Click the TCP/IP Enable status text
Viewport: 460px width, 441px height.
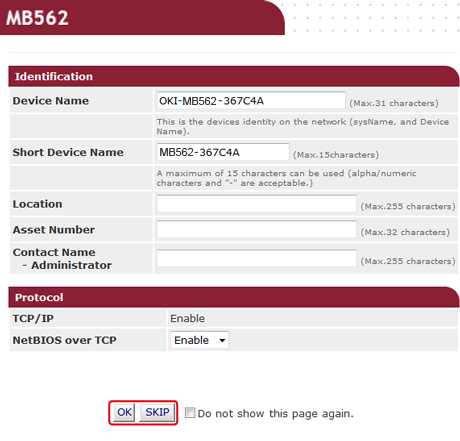tap(187, 318)
